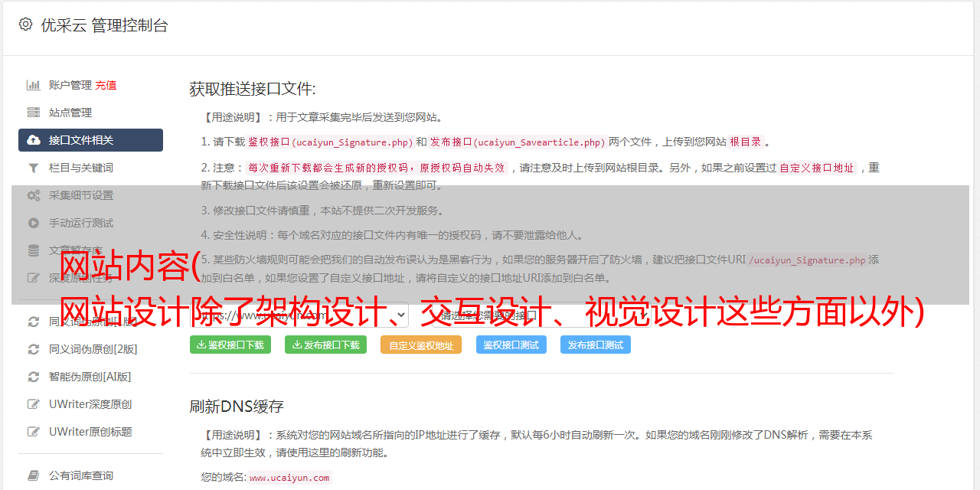
Task: Click the refresh icon of 智能伪原创[AI版]
Action: pyautogui.click(x=34, y=377)
